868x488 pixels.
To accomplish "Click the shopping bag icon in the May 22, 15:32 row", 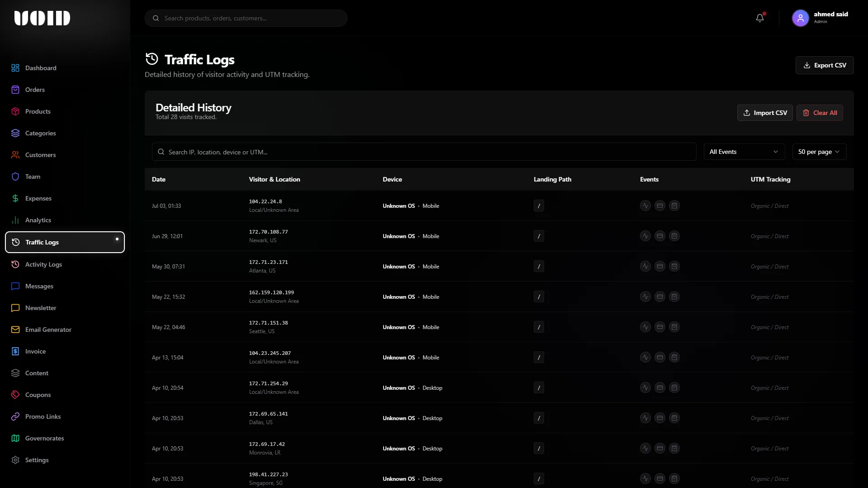I will coord(674,297).
